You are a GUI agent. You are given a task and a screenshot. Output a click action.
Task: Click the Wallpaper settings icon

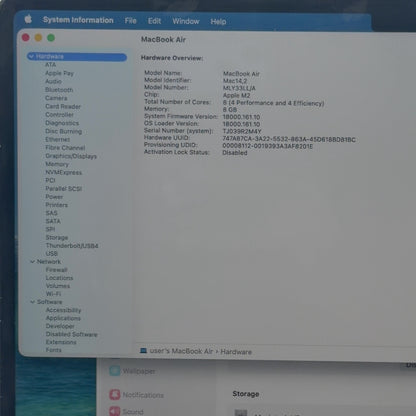click(x=115, y=371)
